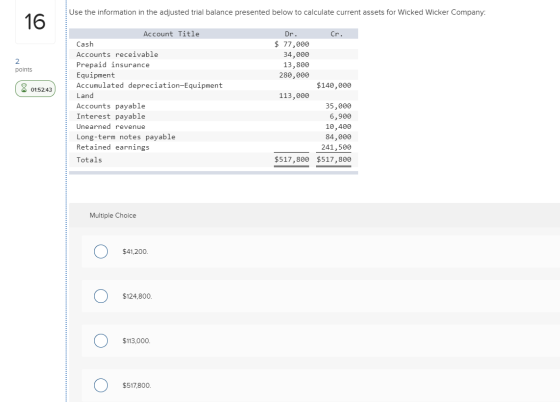The image size is (560, 402).
Task: Click the Accounts receivable row label
Action: click(x=117, y=55)
